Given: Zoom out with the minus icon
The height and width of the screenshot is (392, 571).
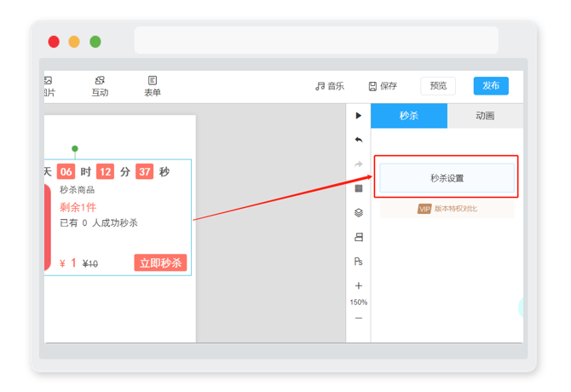Looking at the screenshot, I should (x=359, y=318).
